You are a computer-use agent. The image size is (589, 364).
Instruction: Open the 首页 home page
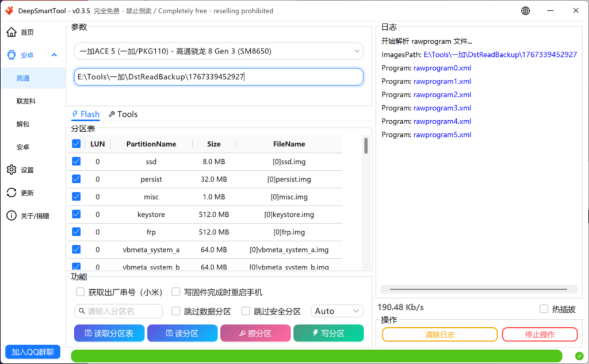click(27, 32)
